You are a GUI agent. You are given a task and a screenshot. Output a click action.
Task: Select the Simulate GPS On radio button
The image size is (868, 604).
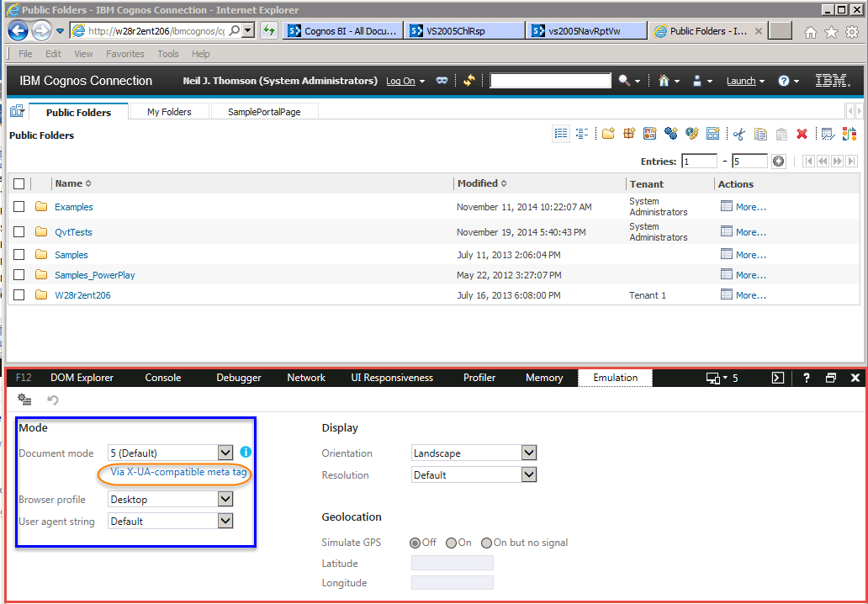[x=451, y=543]
